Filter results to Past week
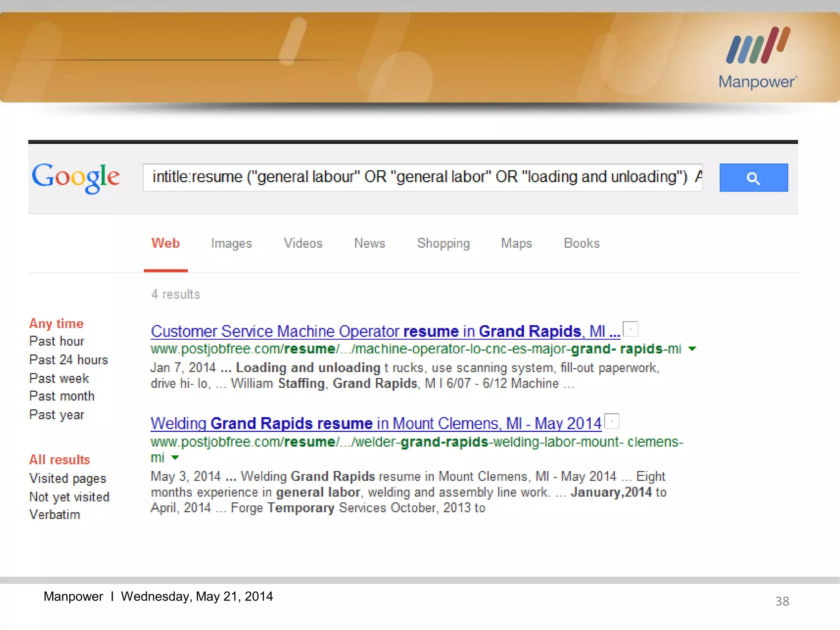 59,378
